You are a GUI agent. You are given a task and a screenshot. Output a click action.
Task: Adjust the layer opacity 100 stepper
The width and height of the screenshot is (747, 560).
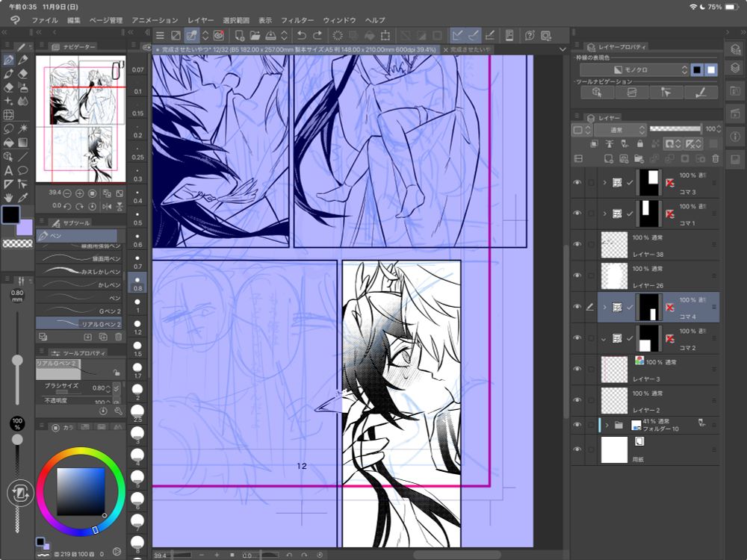(x=719, y=129)
